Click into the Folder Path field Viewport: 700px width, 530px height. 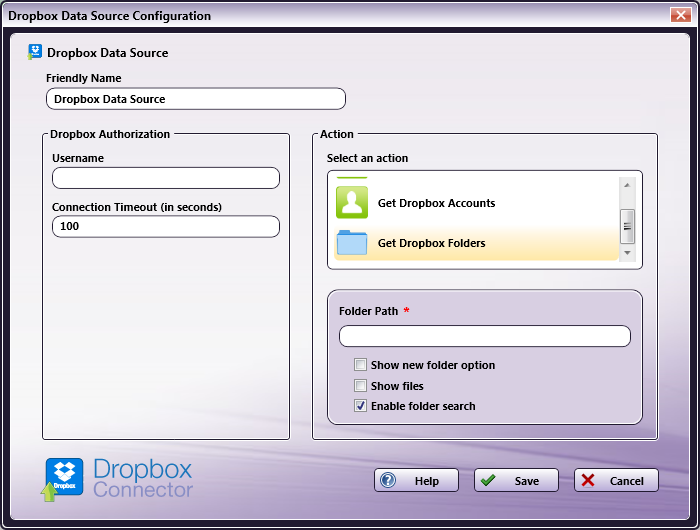(x=484, y=336)
